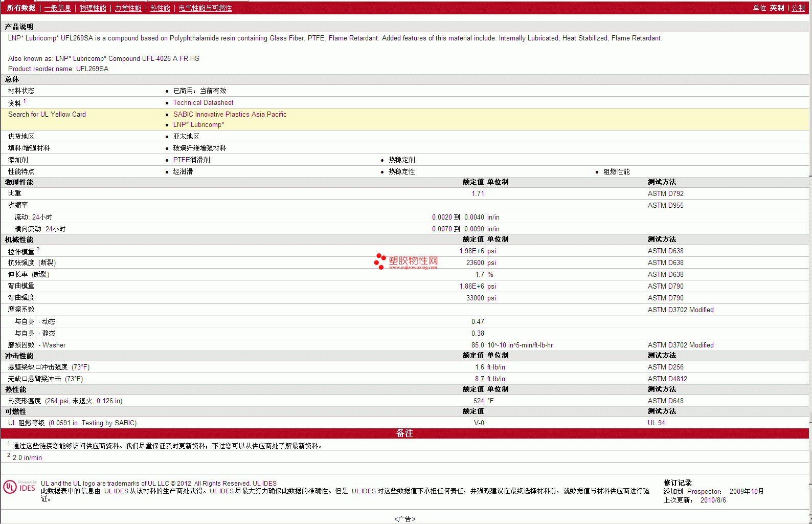Select 英制 units option
The height and width of the screenshot is (524, 812).
(x=777, y=8)
